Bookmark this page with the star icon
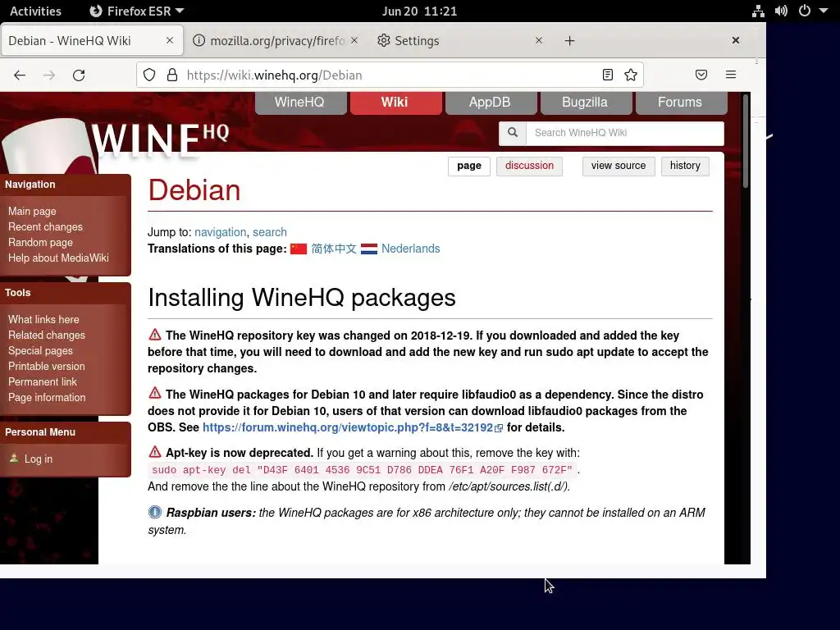 [631, 75]
